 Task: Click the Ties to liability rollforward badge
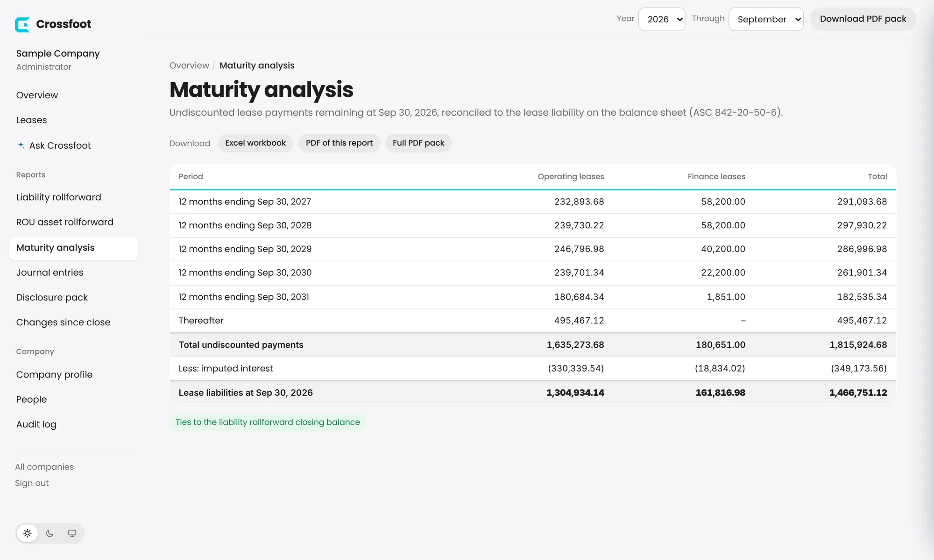pyautogui.click(x=268, y=422)
